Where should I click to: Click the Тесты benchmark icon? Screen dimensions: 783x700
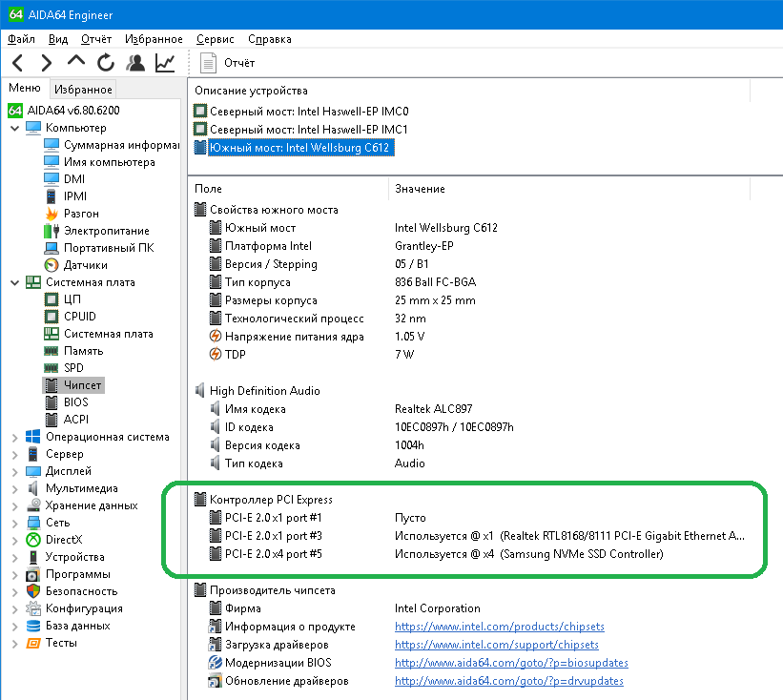[x=33, y=643]
